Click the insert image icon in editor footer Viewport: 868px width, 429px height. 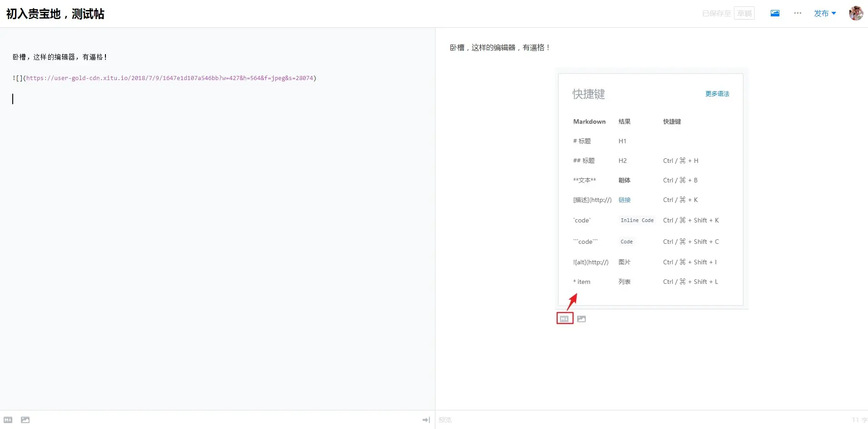[25, 420]
